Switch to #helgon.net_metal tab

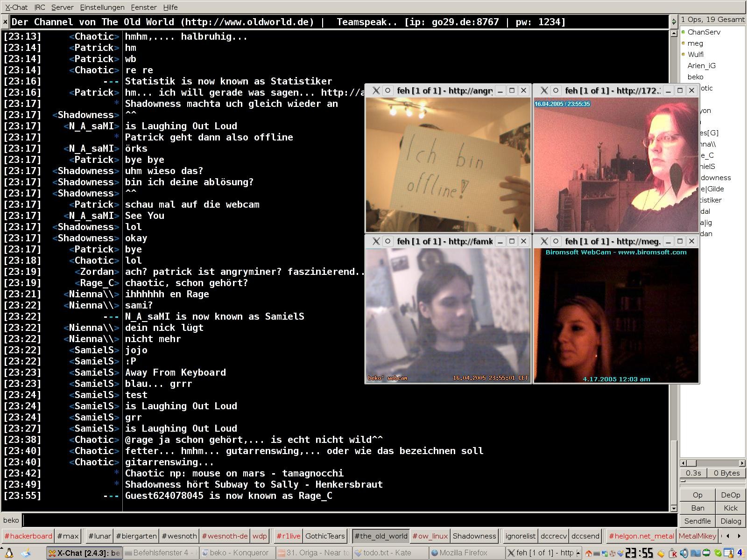[x=641, y=536]
